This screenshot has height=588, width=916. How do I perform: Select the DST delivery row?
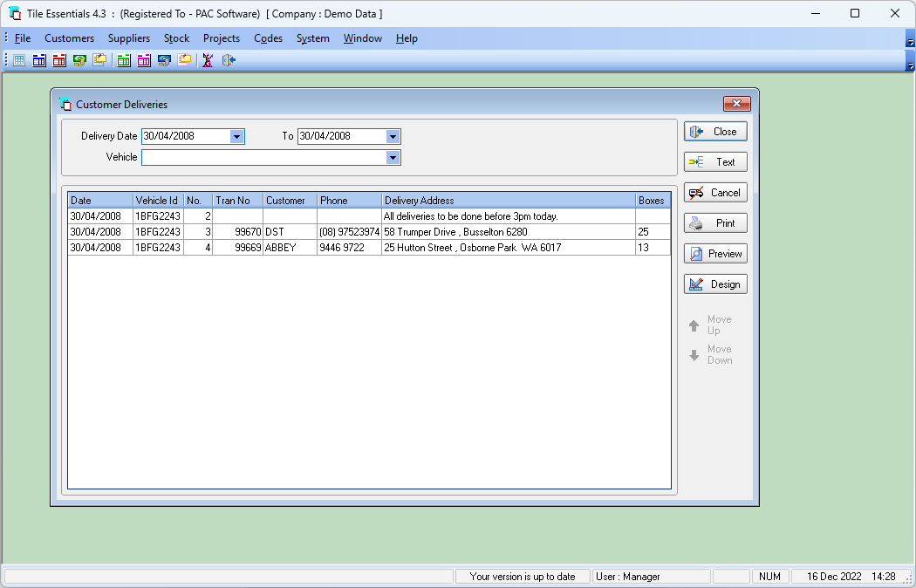(x=369, y=232)
